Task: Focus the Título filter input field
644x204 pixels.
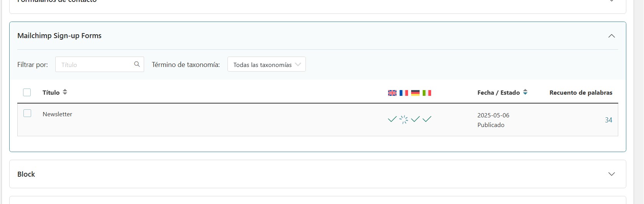Action: (94, 64)
